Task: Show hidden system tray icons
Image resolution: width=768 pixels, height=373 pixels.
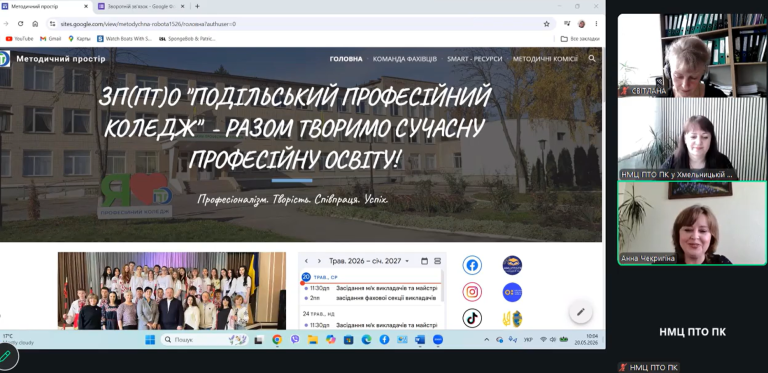Action: [x=486, y=339]
